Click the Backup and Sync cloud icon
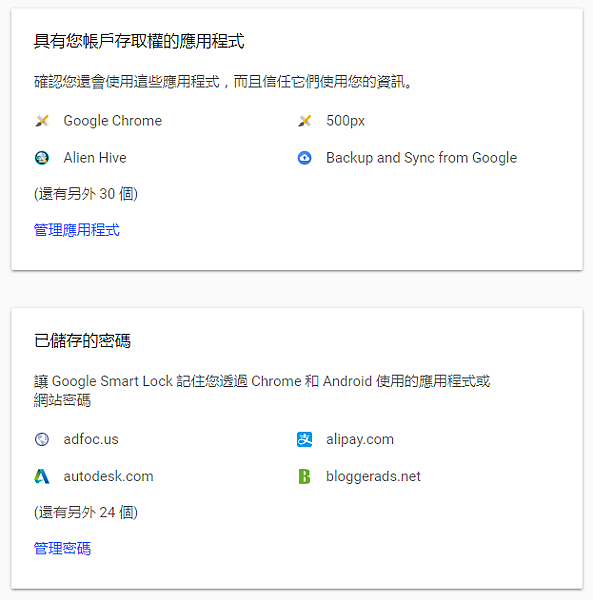The image size is (593, 600). coord(305,158)
